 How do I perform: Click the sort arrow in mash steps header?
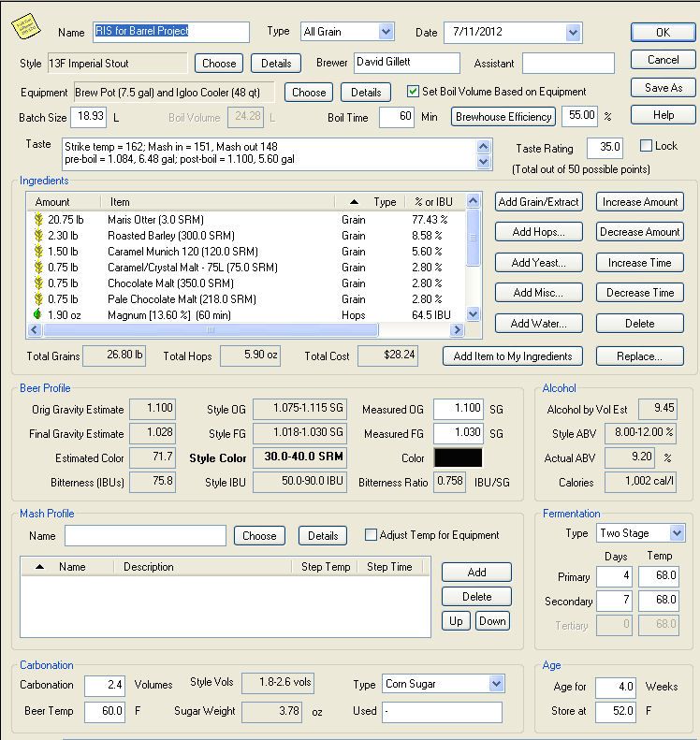pyautogui.click(x=39, y=567)
